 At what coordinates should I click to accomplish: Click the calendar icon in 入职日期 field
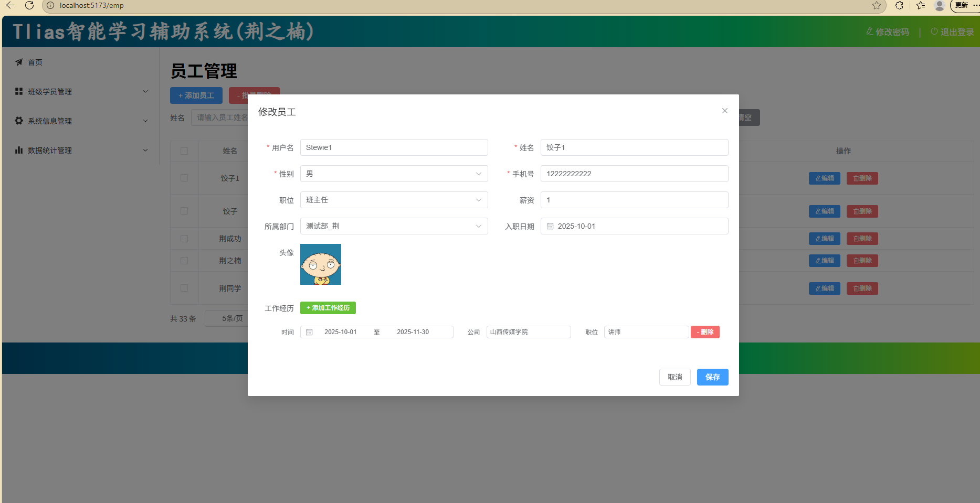point(550,226)
